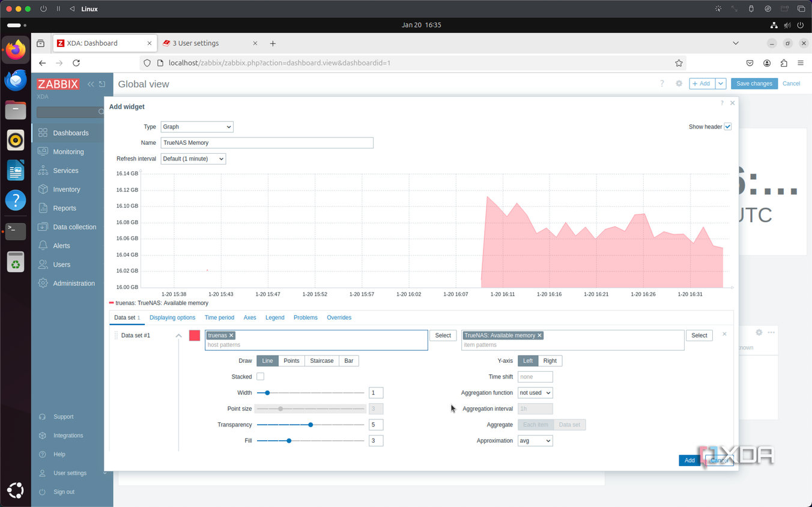Expand the Firefox list all tabs arrow

coord(736,43)
